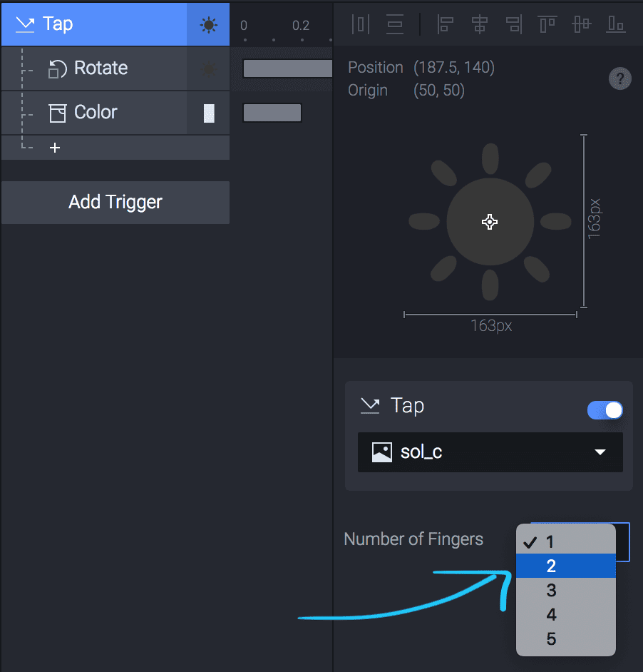Select the Rotate response row

[115, 68]
